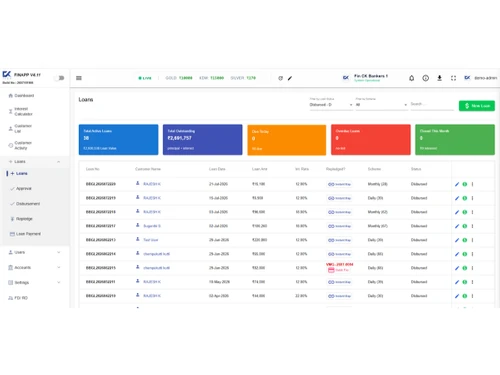Click the pencil icon beside metal rates

pyautogui.click(x=290, y=78)
